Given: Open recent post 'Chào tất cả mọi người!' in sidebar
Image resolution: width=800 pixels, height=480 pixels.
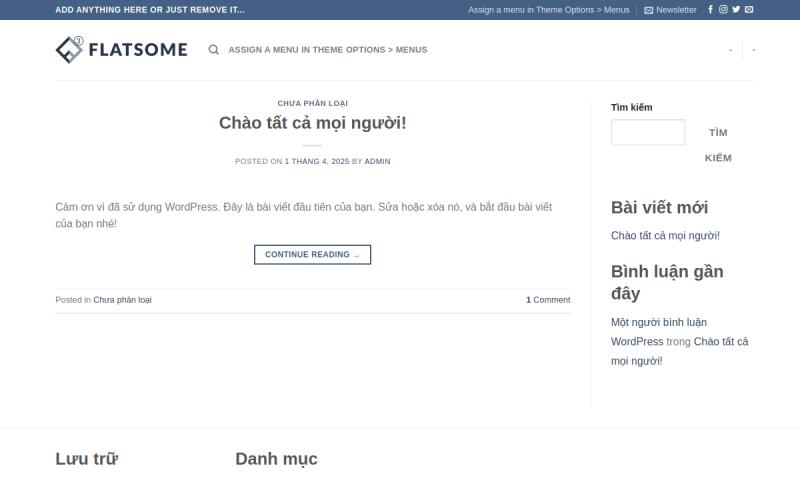Looking at the screenshot, I should (x=665, y=236).
